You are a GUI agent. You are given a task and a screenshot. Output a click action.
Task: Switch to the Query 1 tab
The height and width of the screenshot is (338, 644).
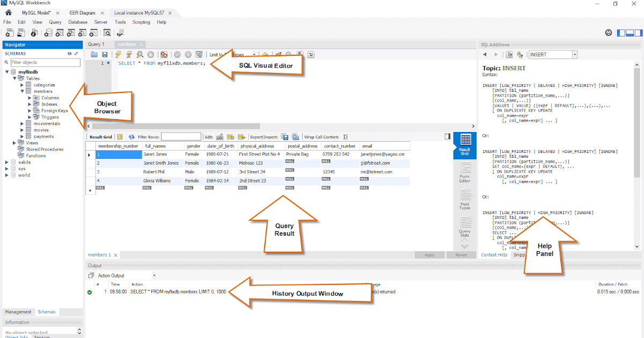click(96, 45)
